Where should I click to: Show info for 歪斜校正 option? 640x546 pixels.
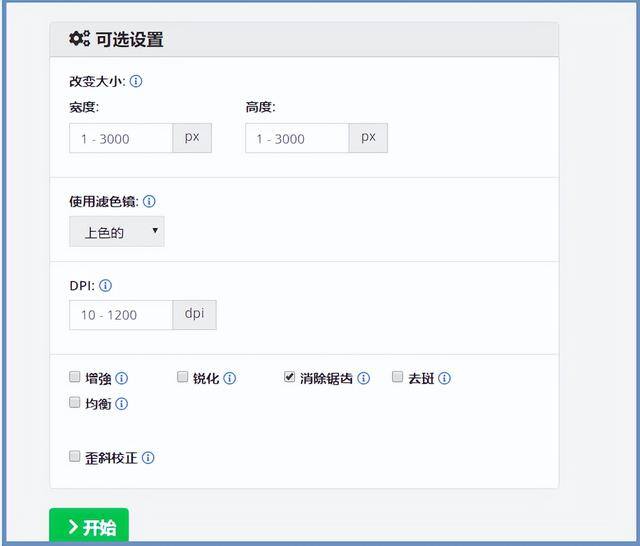(x=148, y=458)
